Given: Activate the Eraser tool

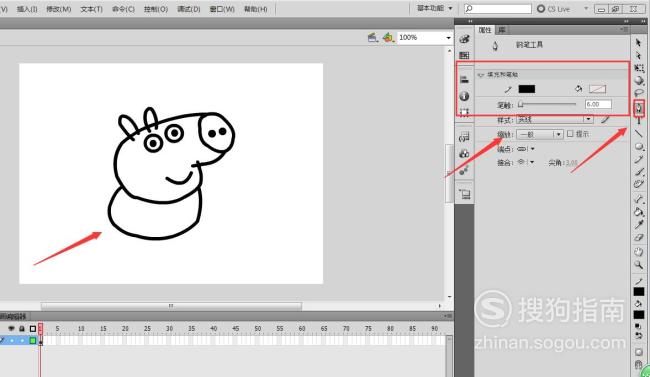Looking at the screenshot, I should pyautogui.click(x=639, y=238).
